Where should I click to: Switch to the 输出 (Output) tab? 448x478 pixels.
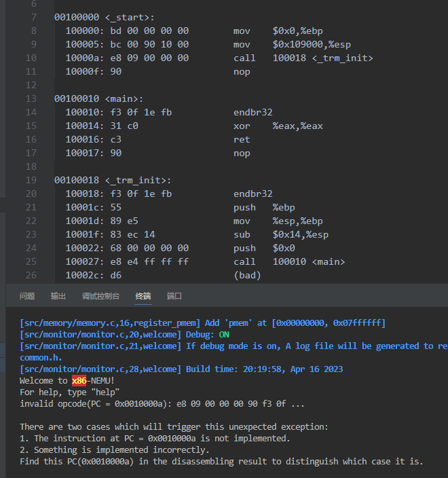click(58, 296)
